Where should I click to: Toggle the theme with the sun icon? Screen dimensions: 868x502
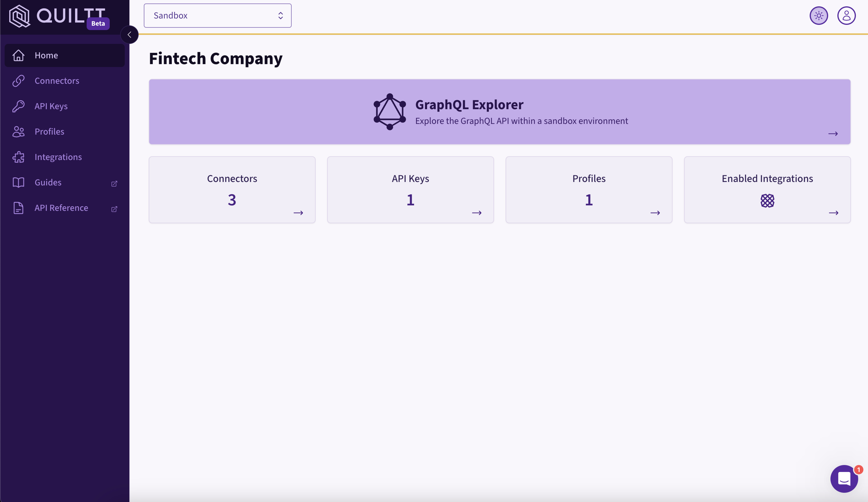819,15
